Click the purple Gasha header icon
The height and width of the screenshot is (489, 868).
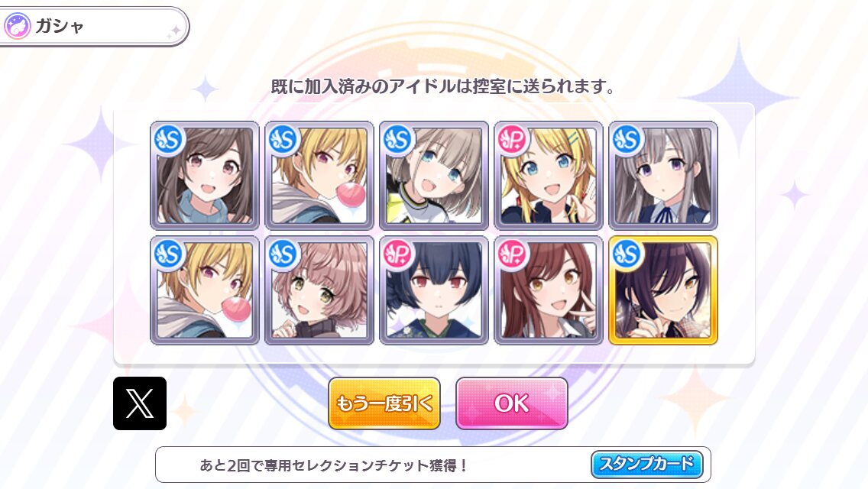[x=17, y=26]
